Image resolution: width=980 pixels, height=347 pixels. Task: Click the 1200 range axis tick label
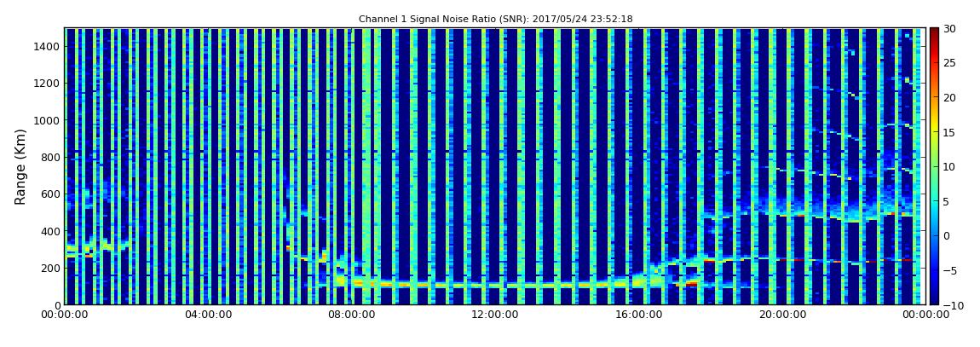click(48, 84)
